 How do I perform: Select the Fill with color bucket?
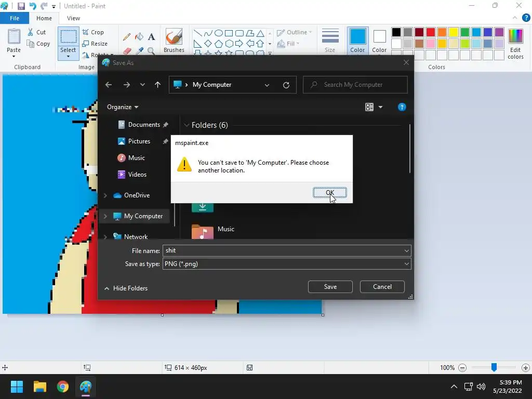click(139, 37)
